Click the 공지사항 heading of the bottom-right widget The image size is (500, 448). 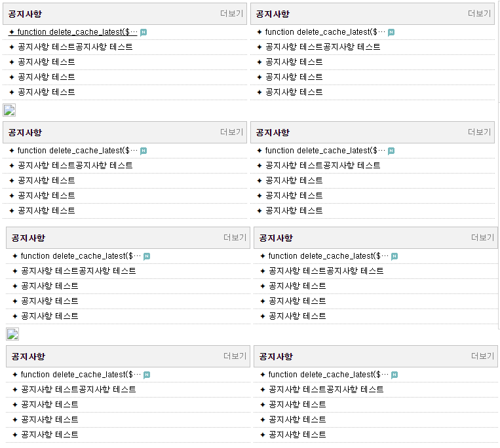276,356
